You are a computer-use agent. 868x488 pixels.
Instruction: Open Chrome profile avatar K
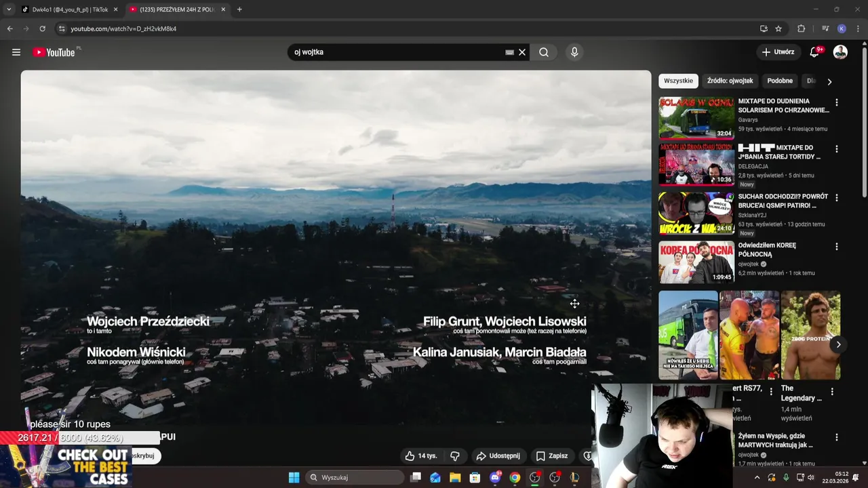point(842,28)
